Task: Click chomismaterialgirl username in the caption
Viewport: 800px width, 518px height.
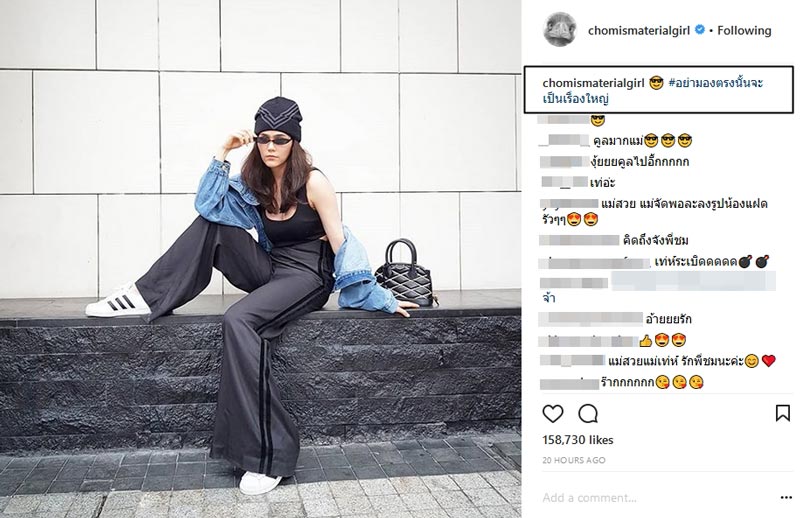Action: [593, 83]
